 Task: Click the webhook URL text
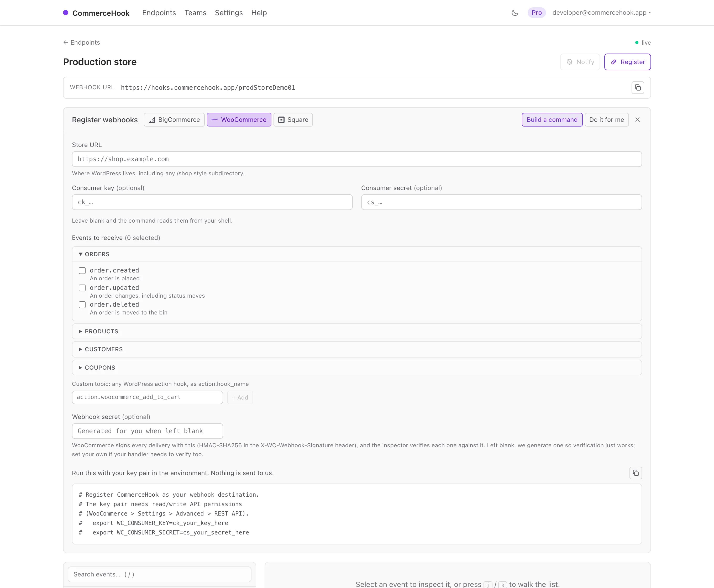tap(208, 88)
